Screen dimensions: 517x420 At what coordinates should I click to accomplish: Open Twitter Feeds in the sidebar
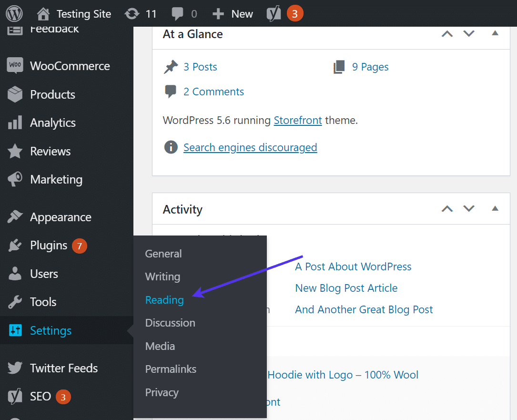coord(63,368)
